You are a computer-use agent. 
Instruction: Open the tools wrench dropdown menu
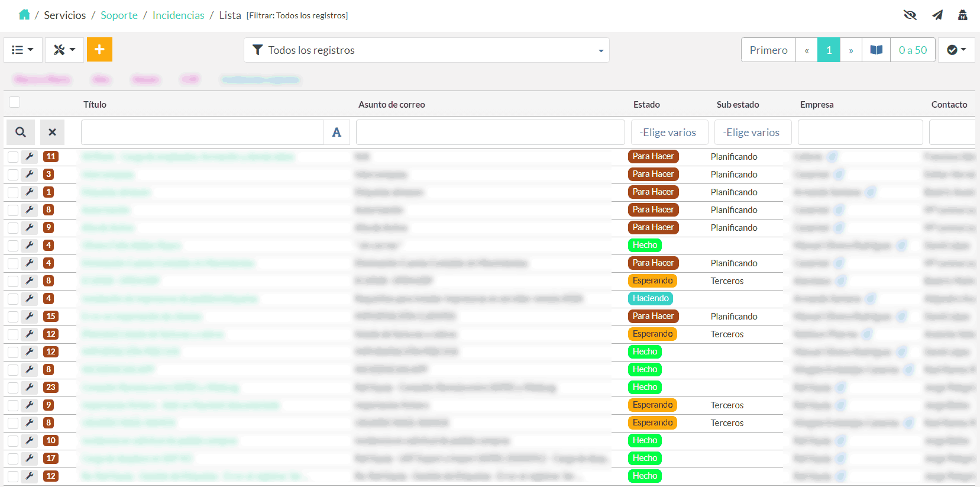(x=64, y=50)
